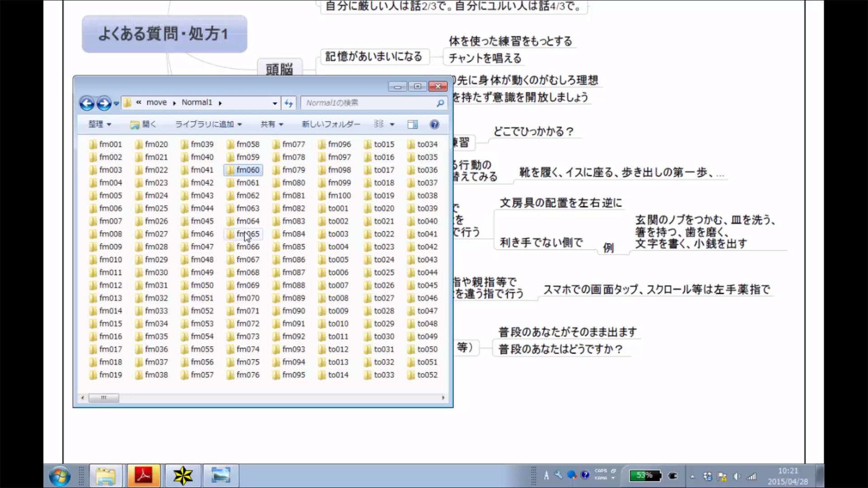Click the Windows Start orb

pos(60,476)
